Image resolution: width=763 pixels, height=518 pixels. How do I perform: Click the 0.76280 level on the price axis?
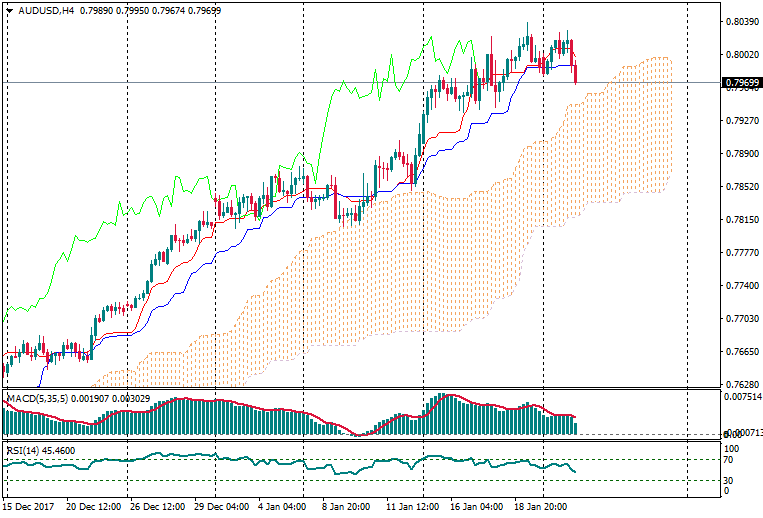coord(740,384)
